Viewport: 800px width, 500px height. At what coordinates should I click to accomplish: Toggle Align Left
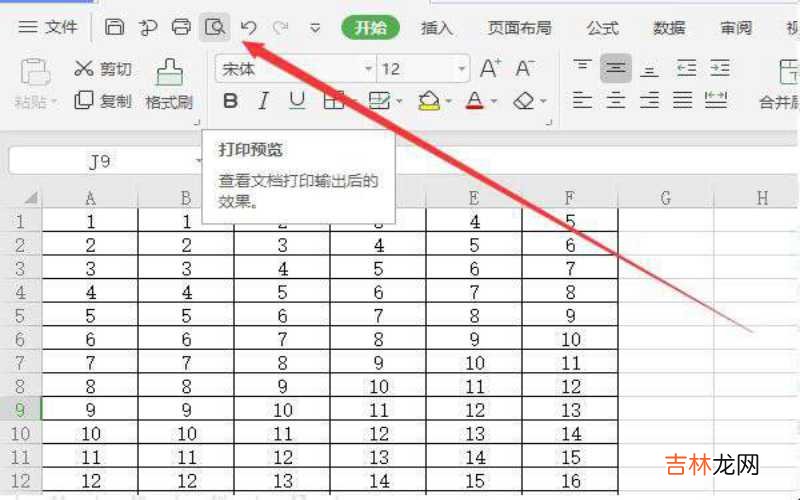coord(582,101)
